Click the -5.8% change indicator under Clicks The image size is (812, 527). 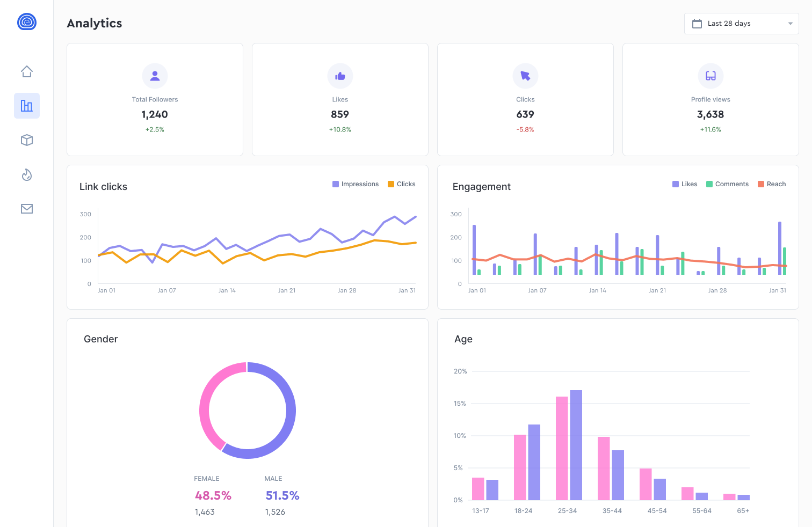(525, 129)
